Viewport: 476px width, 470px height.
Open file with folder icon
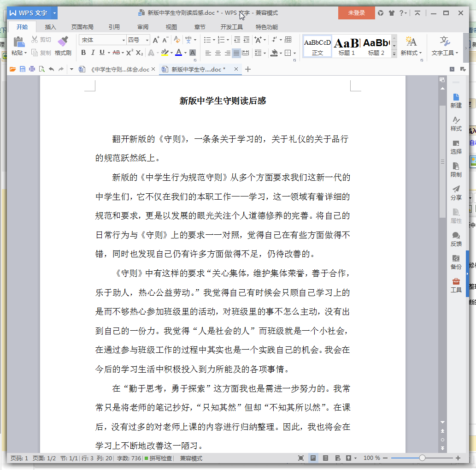click(13, 69)
